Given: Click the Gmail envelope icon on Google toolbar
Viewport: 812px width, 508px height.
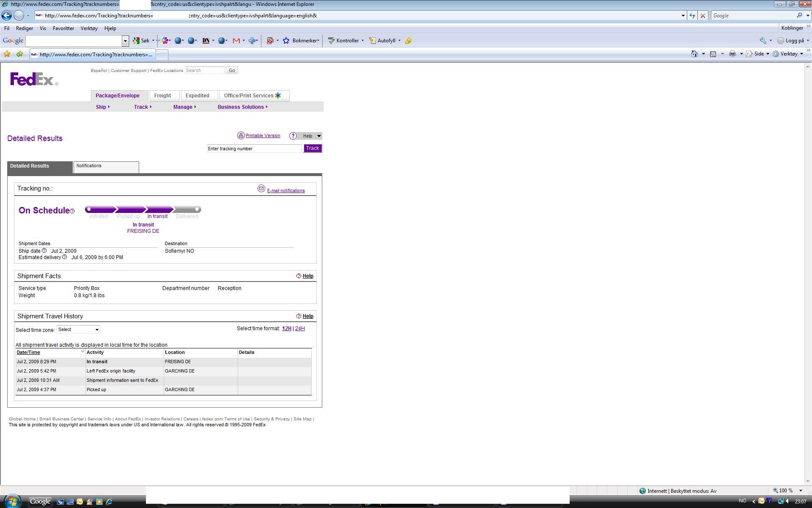Looking at the screenshot, I should [x=236, y=41].
